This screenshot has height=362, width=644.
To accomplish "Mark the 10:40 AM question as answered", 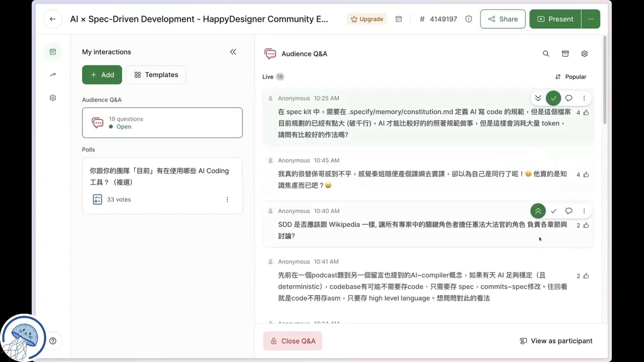I will (553, 211).
